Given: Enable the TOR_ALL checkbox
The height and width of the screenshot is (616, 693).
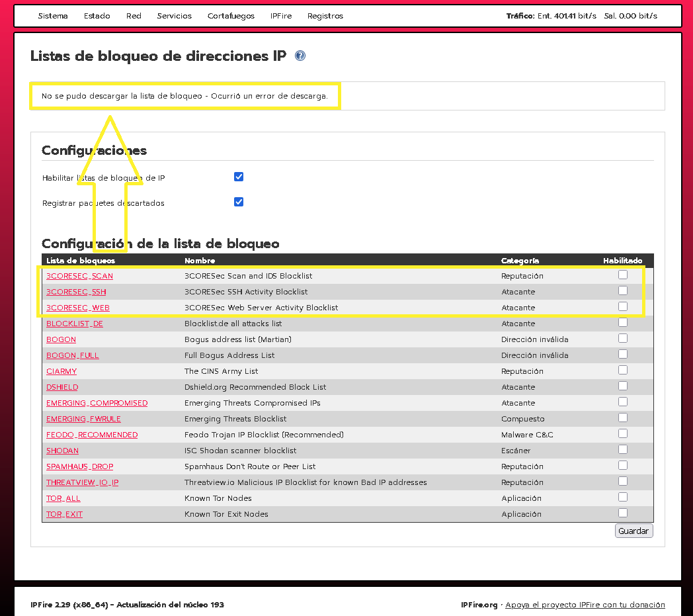Looking at the screenshot, I should coord(623,498).
